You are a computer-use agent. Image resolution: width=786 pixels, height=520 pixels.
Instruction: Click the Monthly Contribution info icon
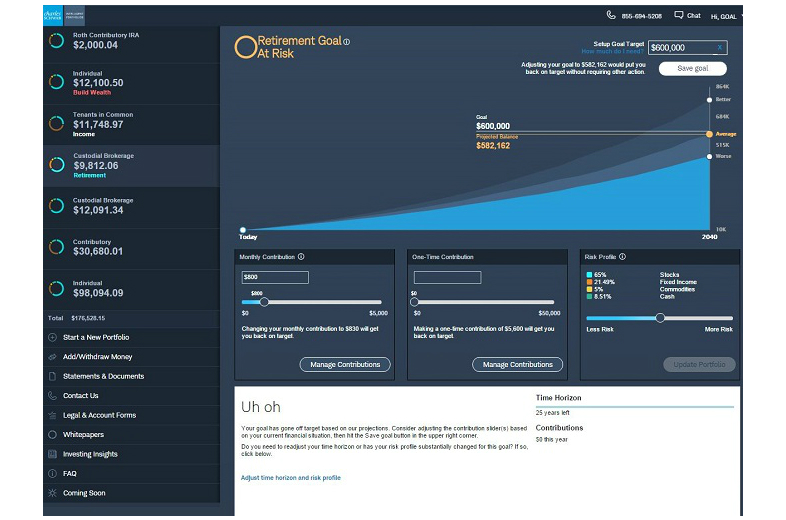tap(301, 257)
